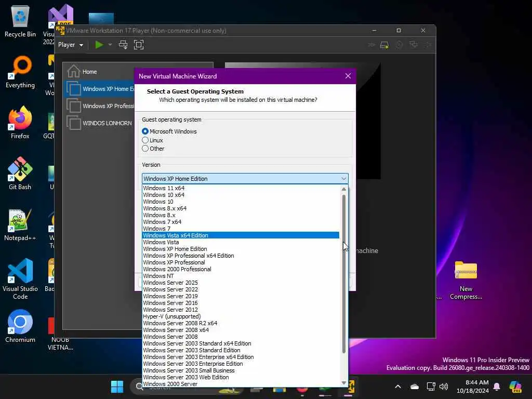Screen dimensions: 532x399
Task: Open the Player menu
Action: [71, 45]
